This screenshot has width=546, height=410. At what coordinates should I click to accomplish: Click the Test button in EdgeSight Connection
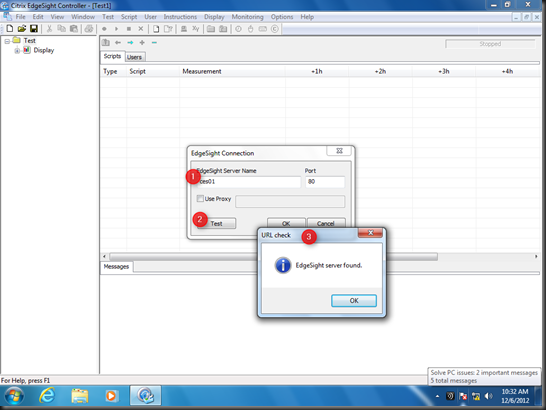pos(216,223)
